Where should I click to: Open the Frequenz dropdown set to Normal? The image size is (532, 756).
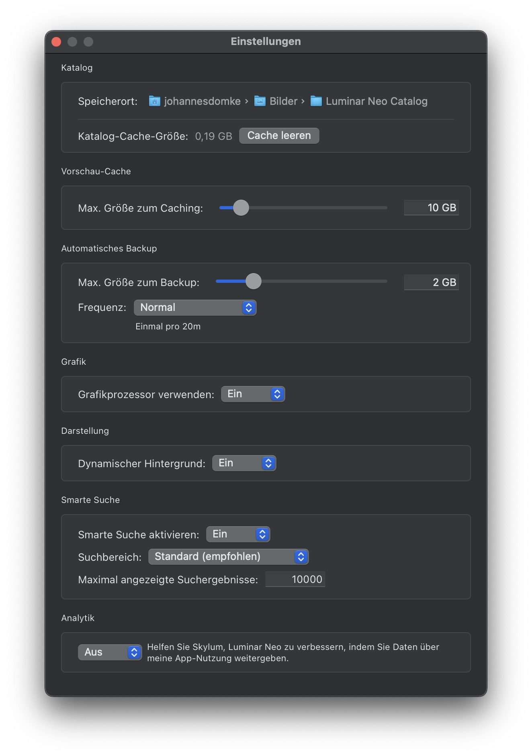point(195,308)
